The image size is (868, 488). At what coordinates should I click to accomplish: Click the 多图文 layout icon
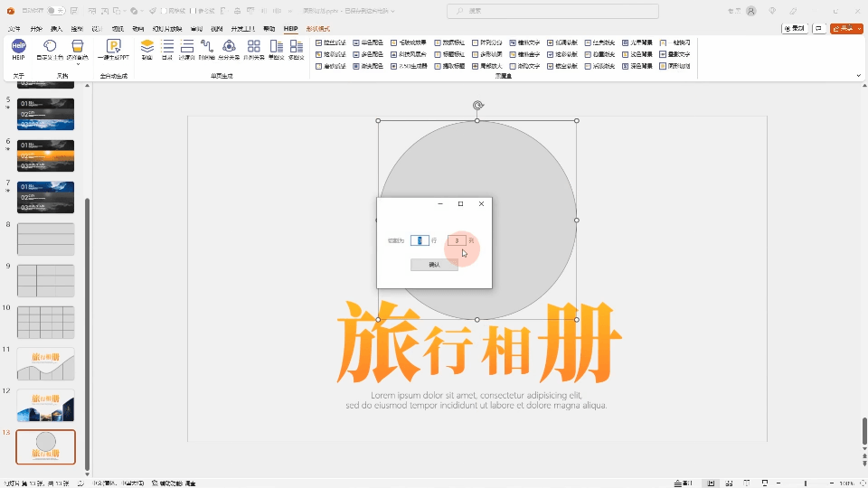(x=297, y=46)
